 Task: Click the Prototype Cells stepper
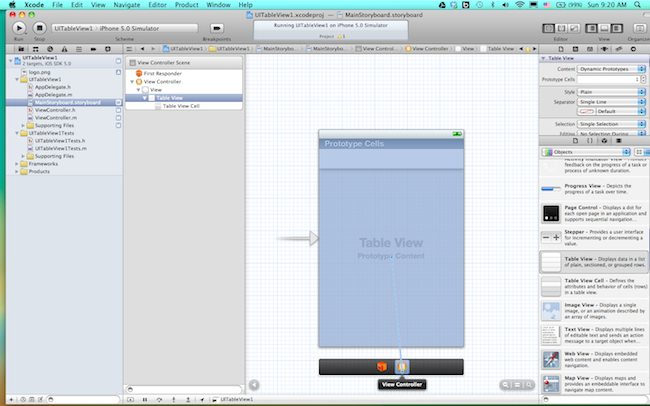tap(643, 79)
